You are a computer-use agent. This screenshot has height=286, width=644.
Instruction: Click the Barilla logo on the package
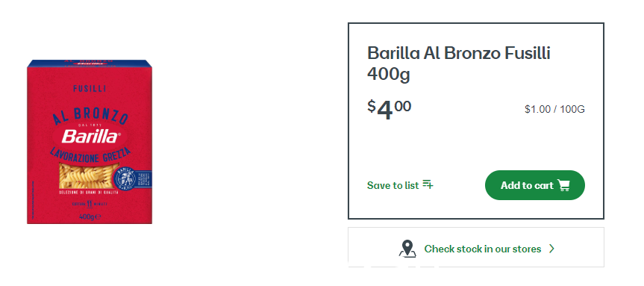(90, 137)
